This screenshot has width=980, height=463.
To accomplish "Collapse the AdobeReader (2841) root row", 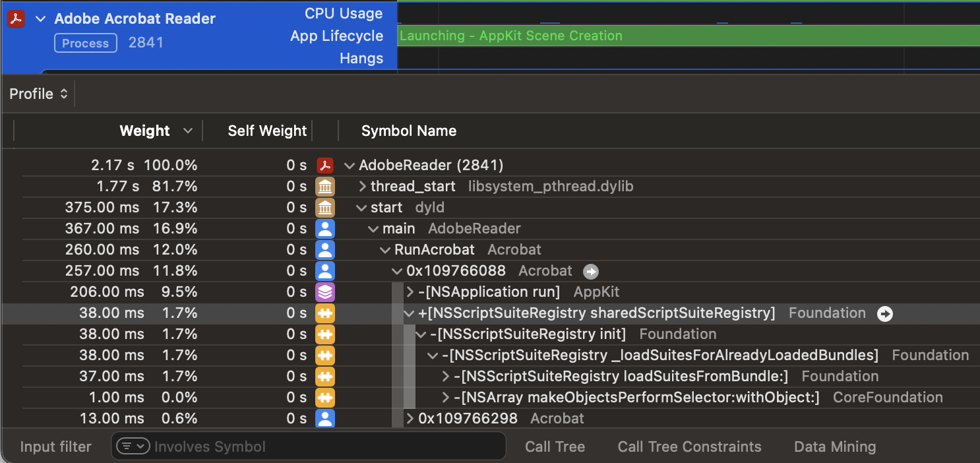I will click(x=350, y=165).
